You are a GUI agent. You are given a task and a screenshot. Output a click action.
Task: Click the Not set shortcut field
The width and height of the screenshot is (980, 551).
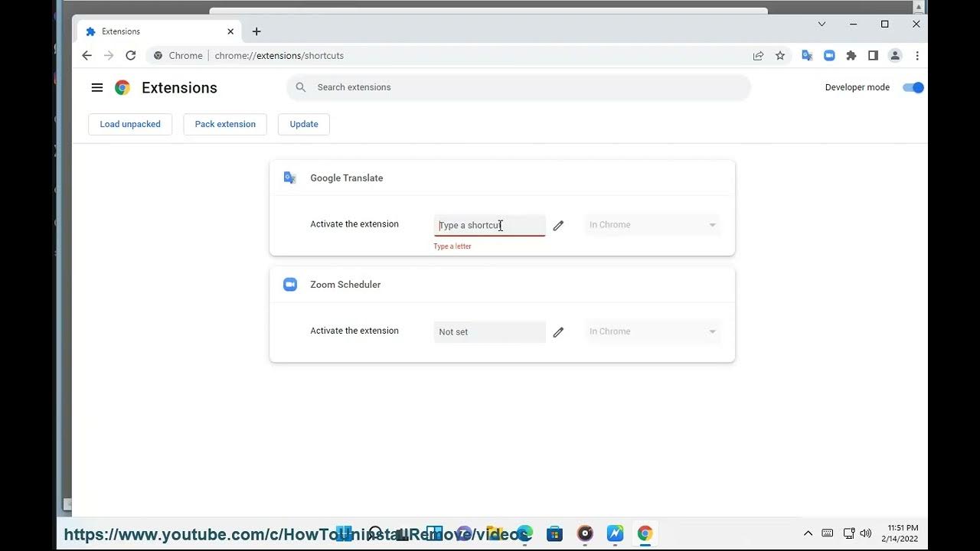(489, 331)
